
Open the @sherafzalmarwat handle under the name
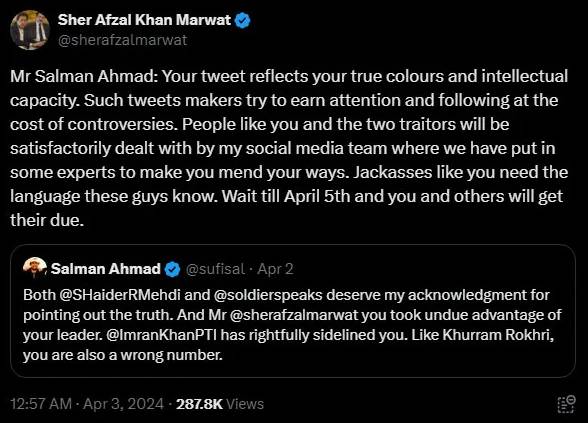pos(122,40)
